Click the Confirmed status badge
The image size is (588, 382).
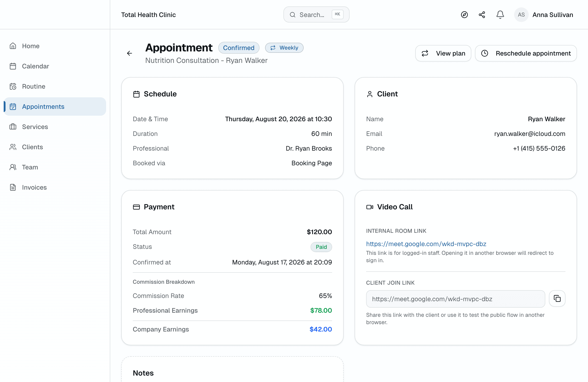tap(239, 48)
